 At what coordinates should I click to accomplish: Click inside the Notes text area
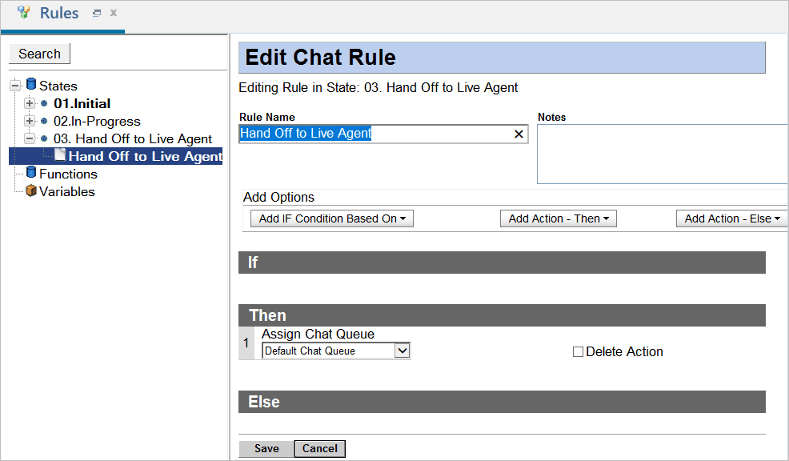click(660, 154)
